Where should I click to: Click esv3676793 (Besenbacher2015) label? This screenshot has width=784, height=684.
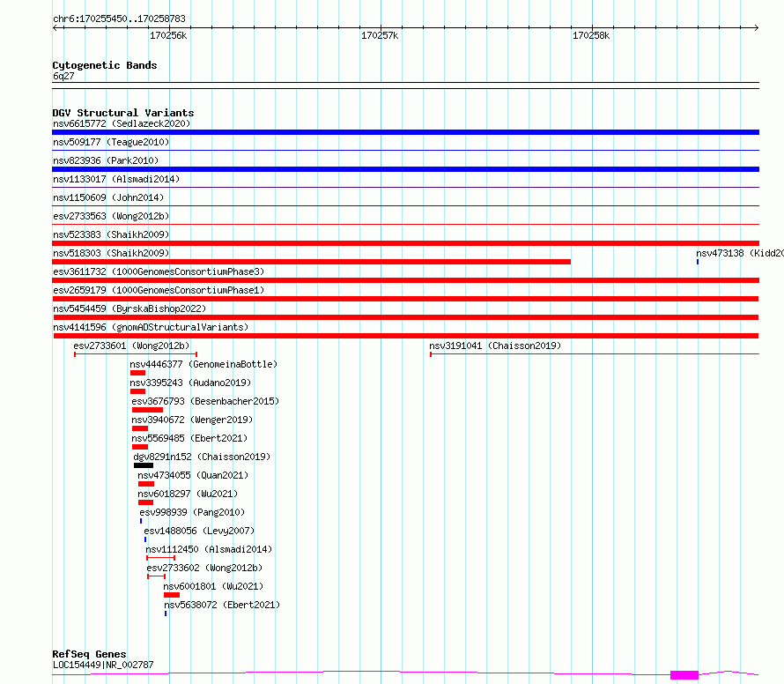(205, 401)
